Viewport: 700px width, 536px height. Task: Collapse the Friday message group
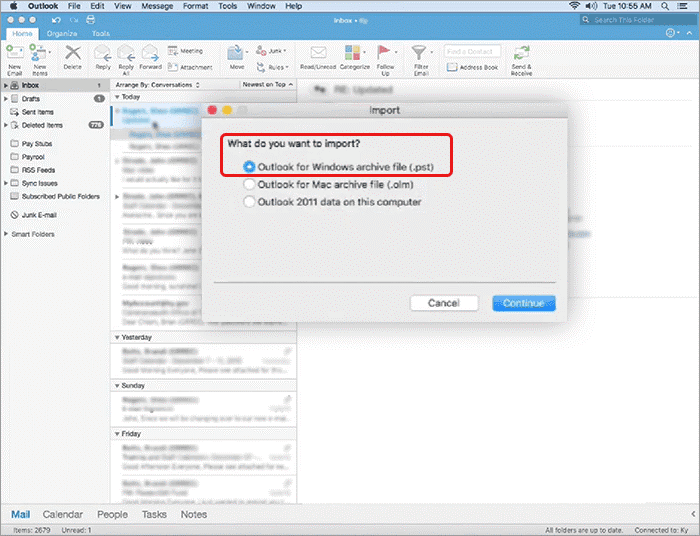(117, 434)
